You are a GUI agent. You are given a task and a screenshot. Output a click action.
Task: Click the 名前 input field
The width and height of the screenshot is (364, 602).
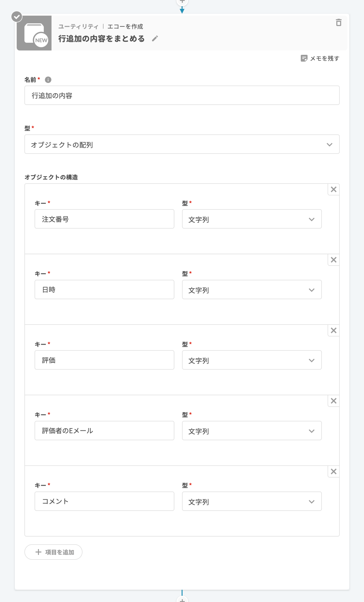point(182,95)
